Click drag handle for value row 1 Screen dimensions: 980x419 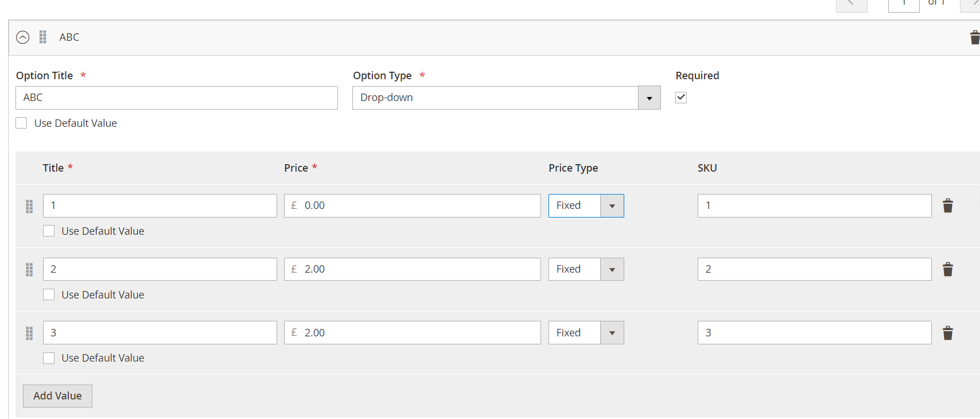point(29,206)
